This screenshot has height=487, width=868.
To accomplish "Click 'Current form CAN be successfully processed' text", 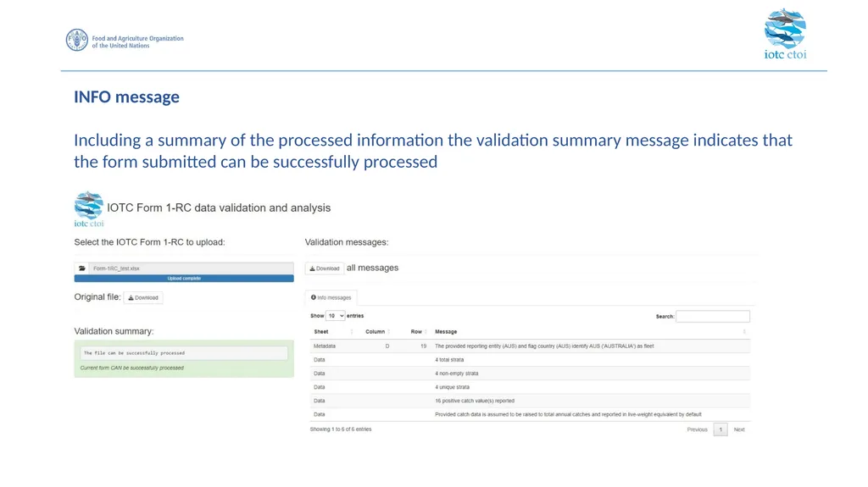I will pos(131,368).
